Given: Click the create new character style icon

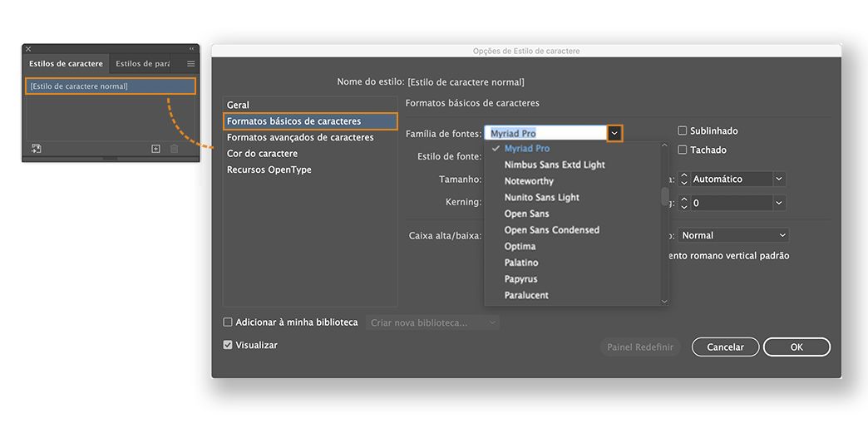Looking at the screenshot, I should coord(155,149).
